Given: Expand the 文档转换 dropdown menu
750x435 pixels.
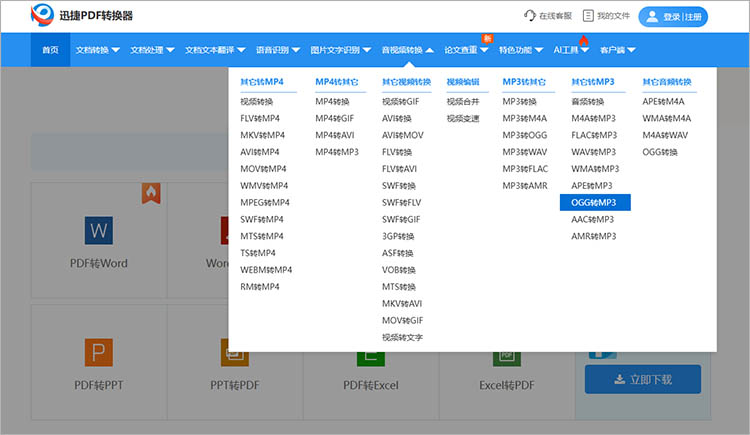Looking at the screenshot, I should click(x=98, y=50).
